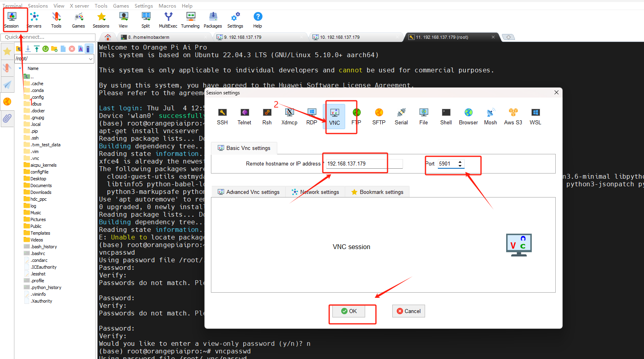This screenshot has height=359, width=644.
Task: Refresh the SFTP folder with green icon
Action: (46, 49)
